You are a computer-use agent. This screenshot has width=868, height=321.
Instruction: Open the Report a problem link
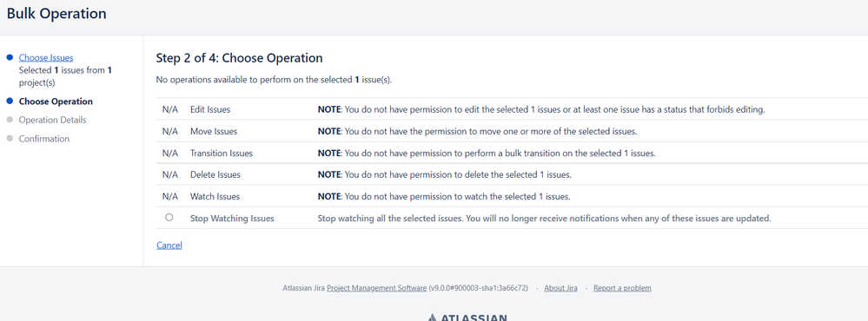622,288
